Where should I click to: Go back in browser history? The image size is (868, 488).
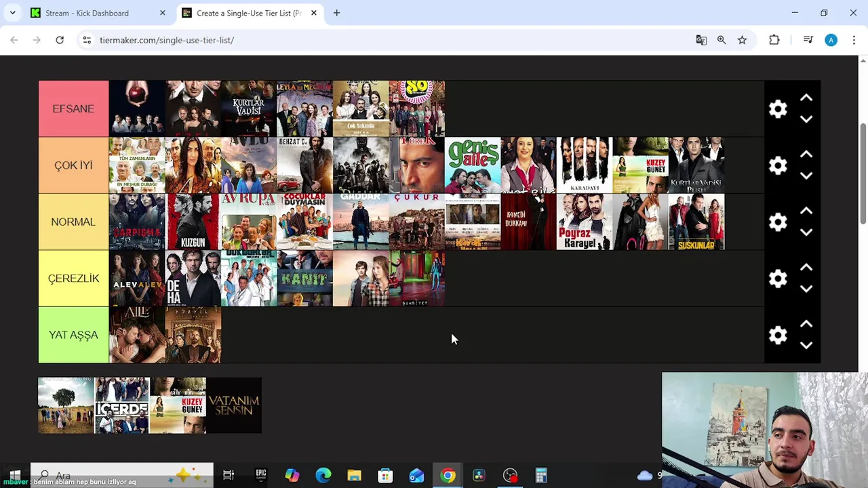click(x=14, y=40)
